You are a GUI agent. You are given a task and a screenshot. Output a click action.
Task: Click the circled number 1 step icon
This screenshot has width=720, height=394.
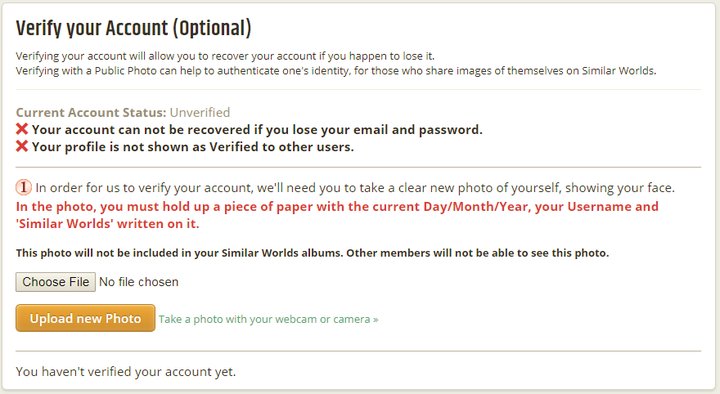click(x=23, y=187)
